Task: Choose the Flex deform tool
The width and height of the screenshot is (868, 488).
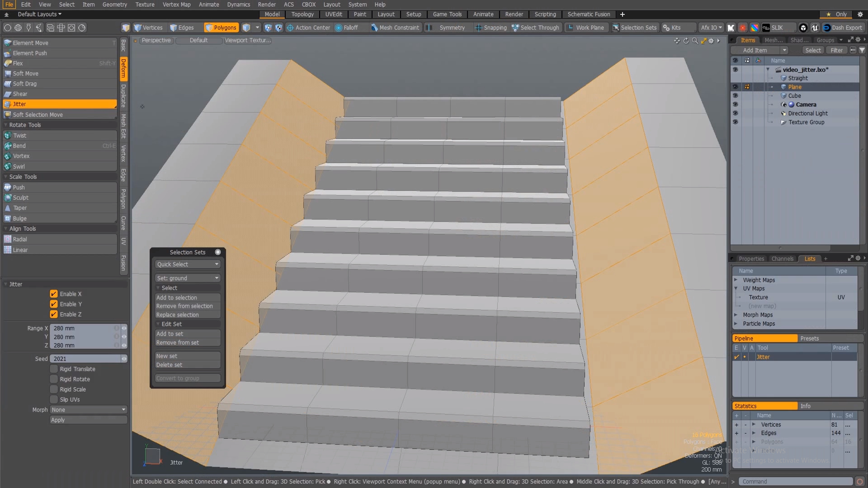Action: [60, 63]
